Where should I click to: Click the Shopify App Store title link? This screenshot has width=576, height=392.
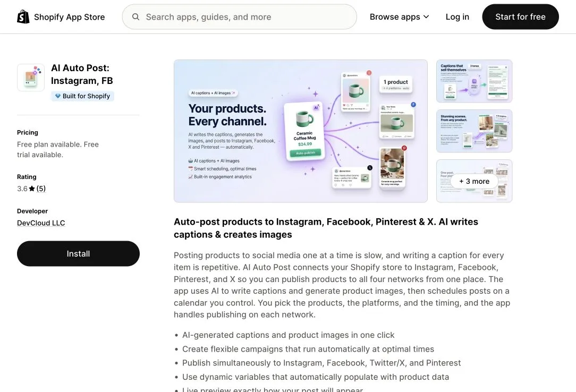pos(70,17)
